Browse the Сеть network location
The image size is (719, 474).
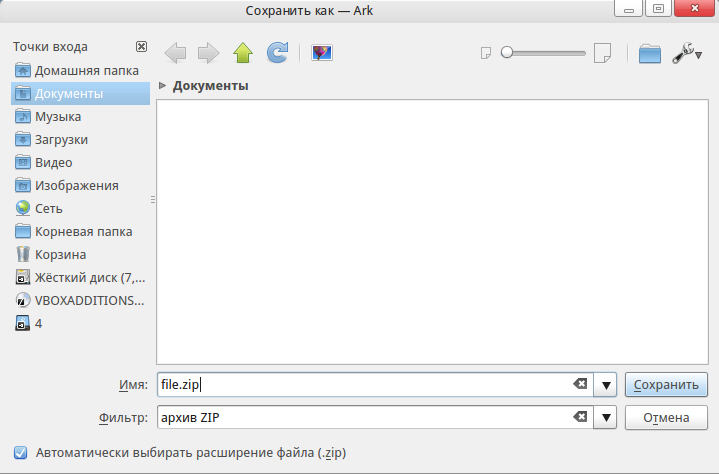80,208
